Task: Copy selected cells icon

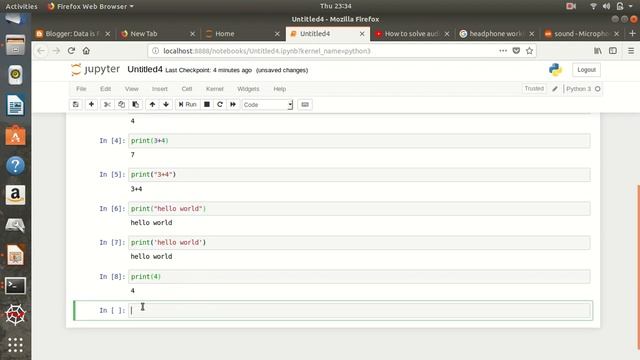Action: point(121,104)
